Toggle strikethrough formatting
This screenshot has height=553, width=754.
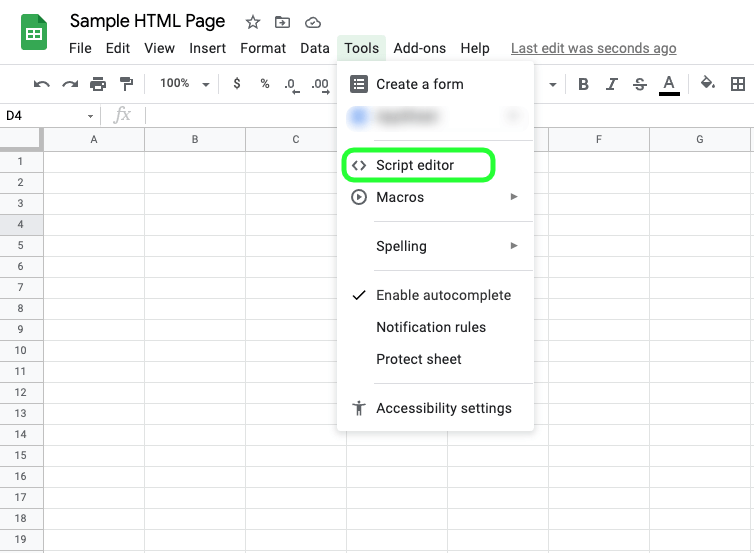[x=640, y=84]
